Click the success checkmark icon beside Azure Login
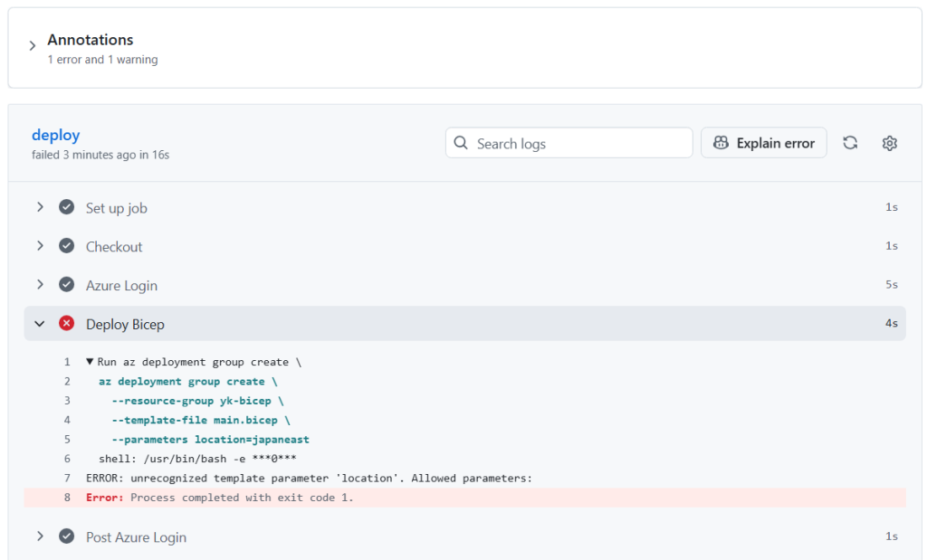 point(66,285)
